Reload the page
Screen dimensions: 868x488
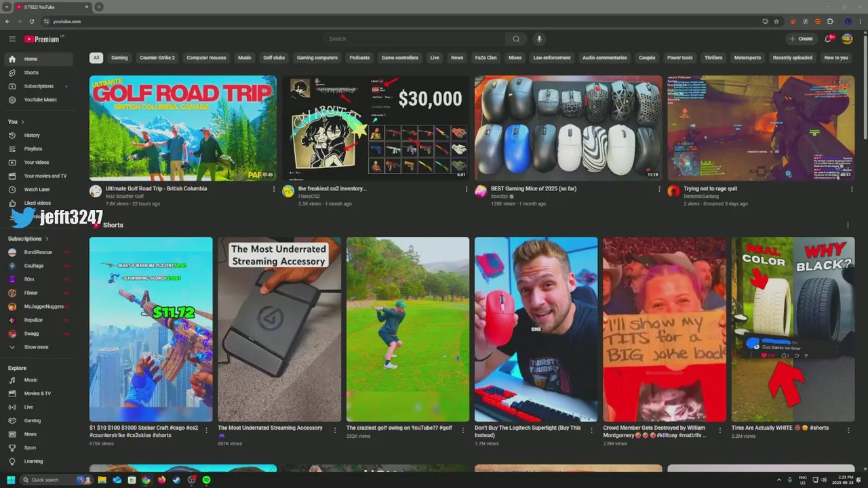tap(32, 21)
